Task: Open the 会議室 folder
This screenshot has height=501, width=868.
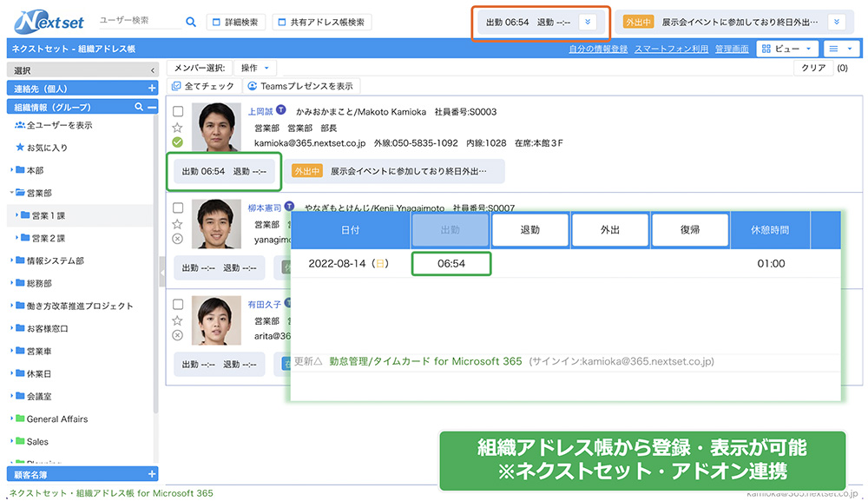Action: [x=39, y=396]
